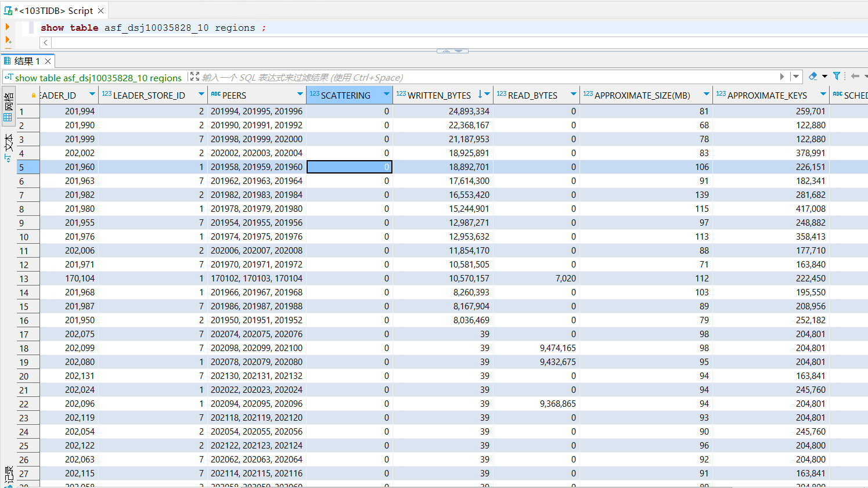Click the sort arrow on WRITTEN_BYTES column
Viewport: 868px width, 488px height.
pyautogui.click(x=480, y=95)
